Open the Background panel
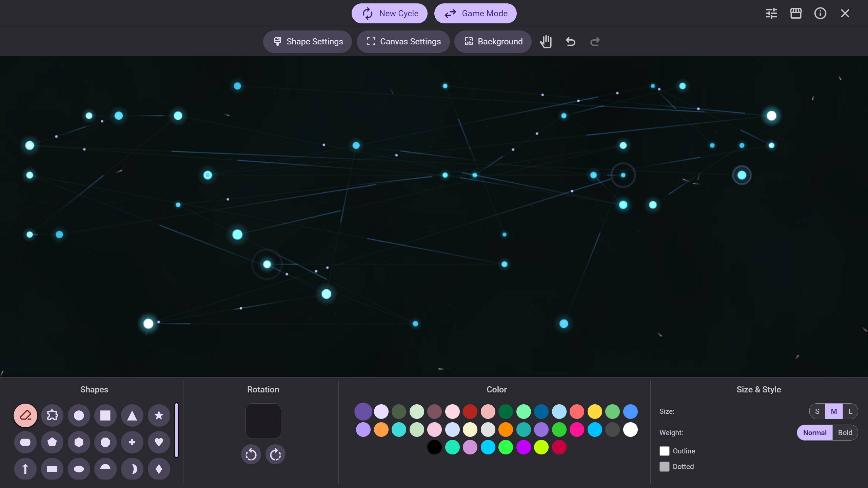The height and width of the screenshot is (488, 868). (493, 41)
